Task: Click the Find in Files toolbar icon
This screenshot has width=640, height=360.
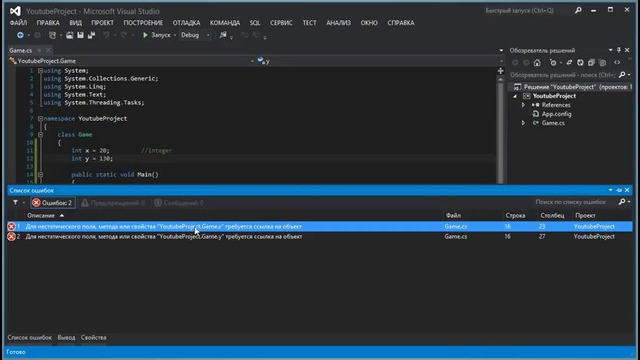Action: point(223,36)
